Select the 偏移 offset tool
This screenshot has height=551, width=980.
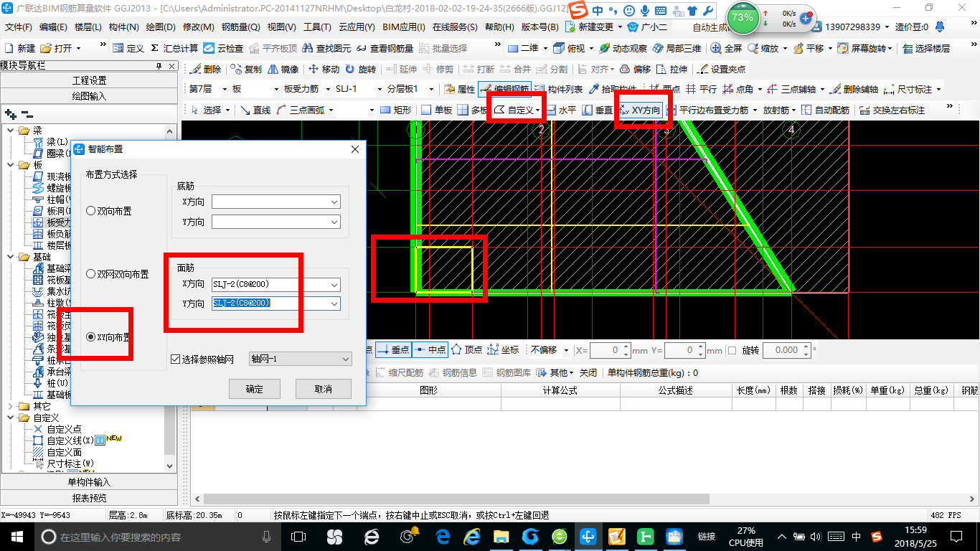click(635, 70)
